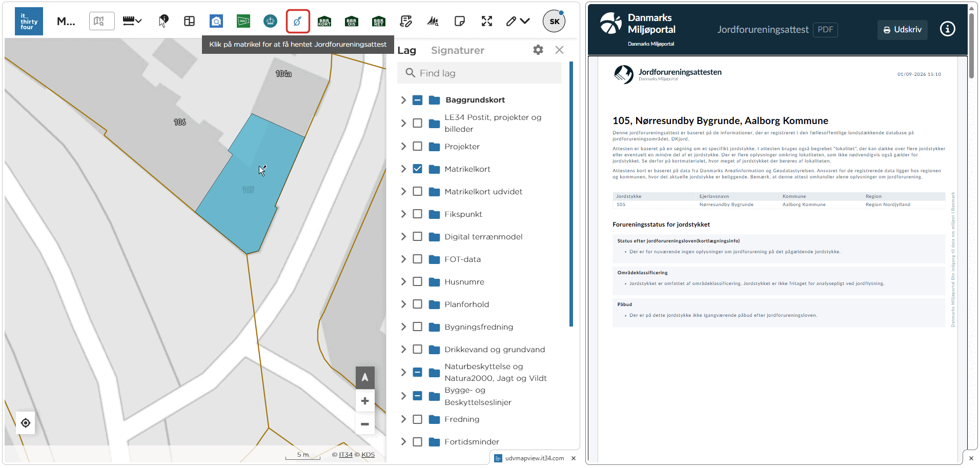This screenshot has width=980, height=468.
Task: Enable the Husnumre layer checkbox
Action: pos(418,281)
